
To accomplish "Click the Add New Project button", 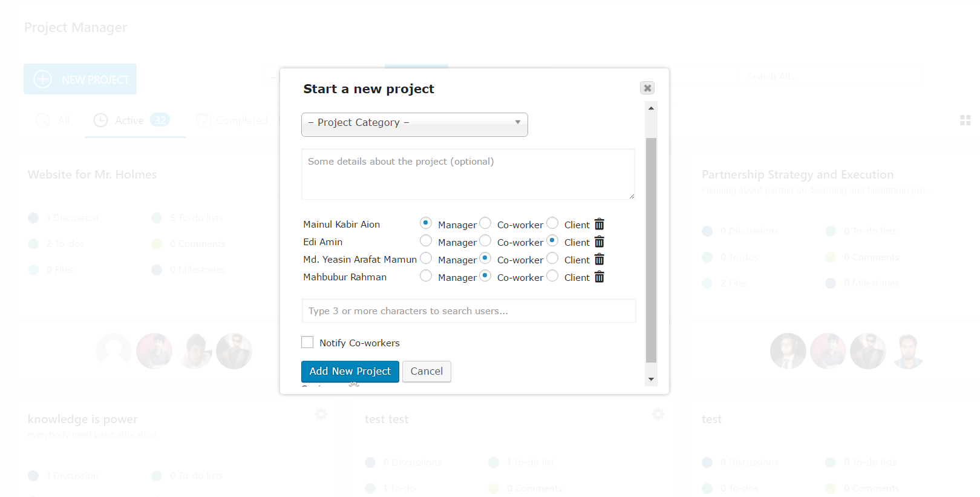I will [x=350, y=371].
